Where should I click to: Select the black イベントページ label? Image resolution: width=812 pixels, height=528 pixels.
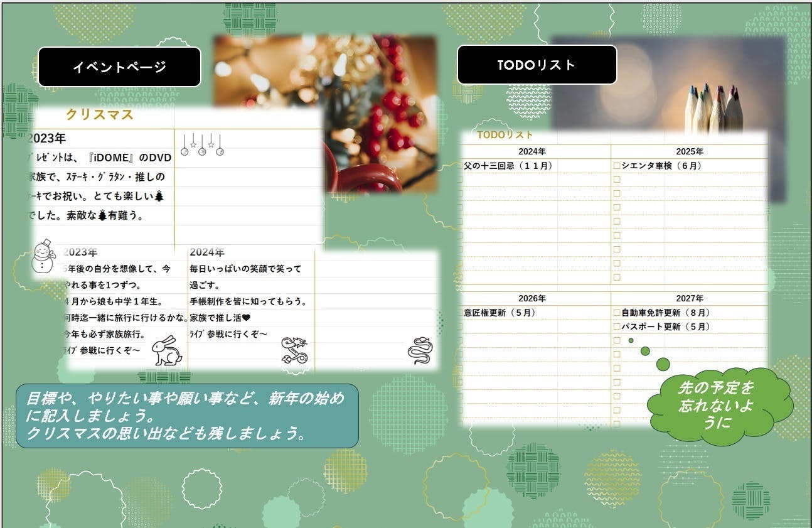tap(119, 67)
